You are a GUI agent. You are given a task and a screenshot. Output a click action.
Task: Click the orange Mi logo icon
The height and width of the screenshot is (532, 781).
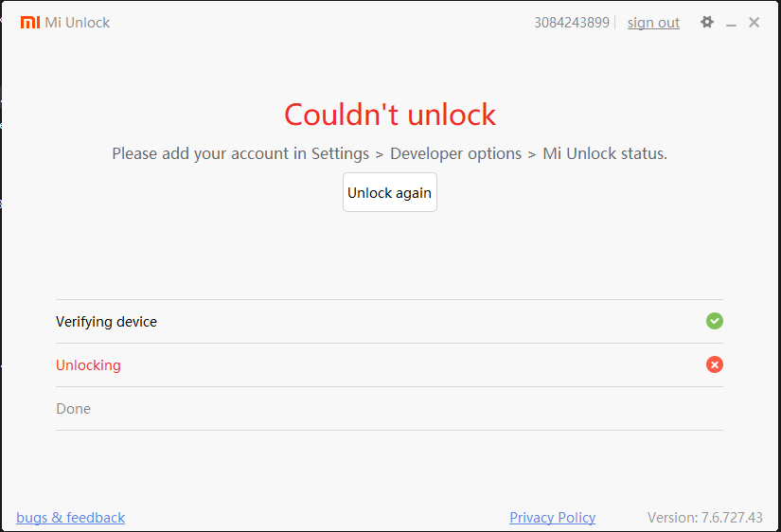(x=30, y=23)
